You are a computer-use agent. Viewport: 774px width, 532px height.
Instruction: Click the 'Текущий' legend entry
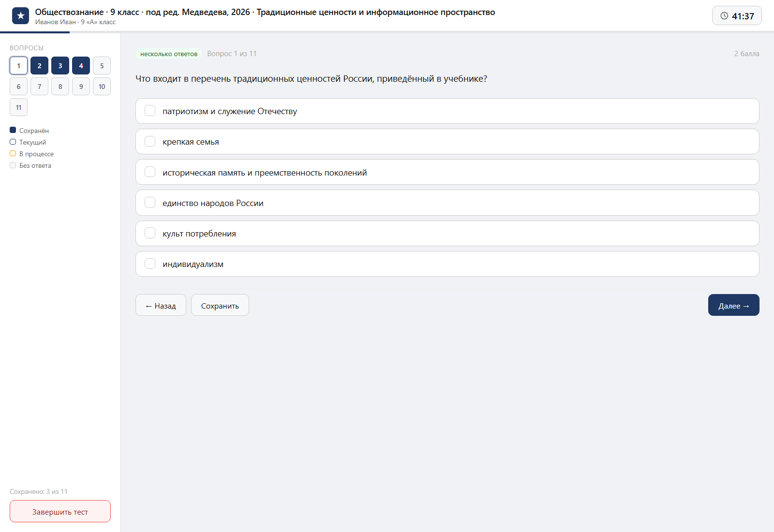28,142
